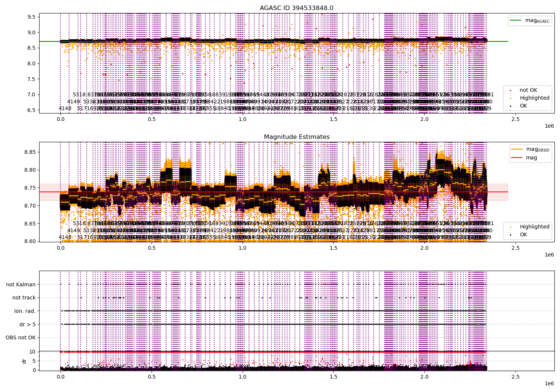Click the 4148 obsid label in the AGASC ID plot

65,108
